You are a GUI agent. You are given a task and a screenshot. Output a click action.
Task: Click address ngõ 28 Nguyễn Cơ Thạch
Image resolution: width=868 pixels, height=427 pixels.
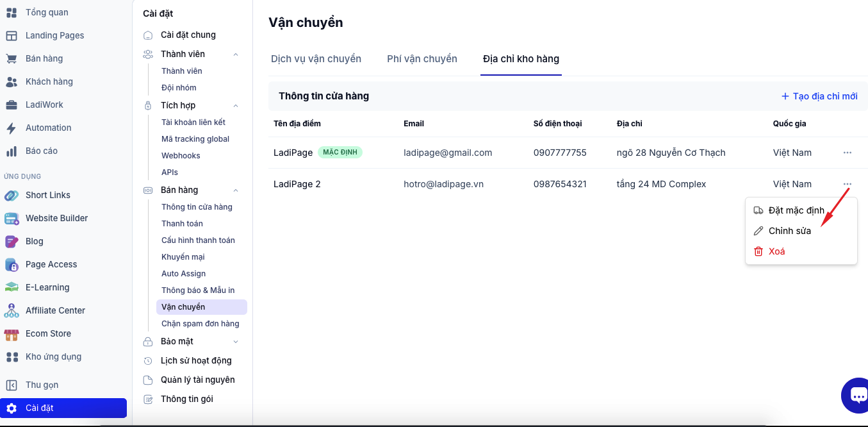[x=671, y=153]
